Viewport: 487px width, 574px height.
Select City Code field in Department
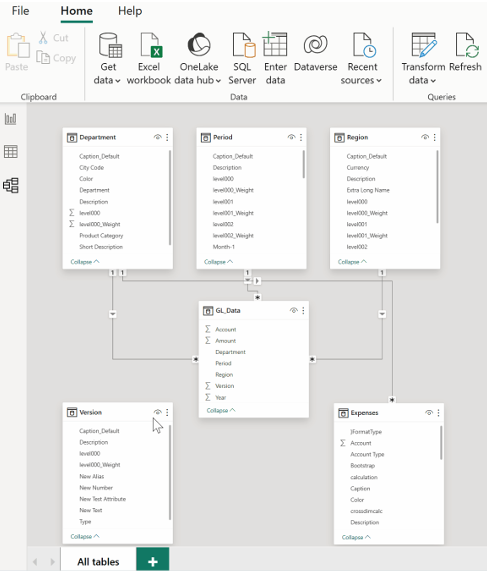pos(92,168)
